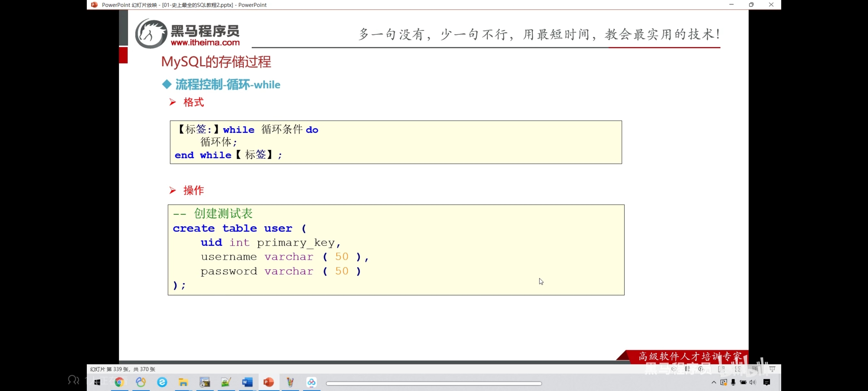Open the slide list menu icon

tap(687, 369)
